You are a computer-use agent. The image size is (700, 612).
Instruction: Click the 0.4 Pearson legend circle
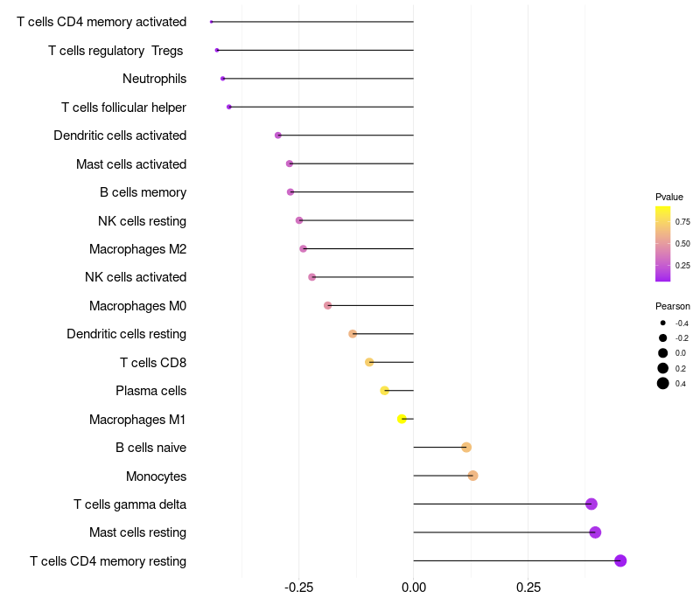point(663,383)
